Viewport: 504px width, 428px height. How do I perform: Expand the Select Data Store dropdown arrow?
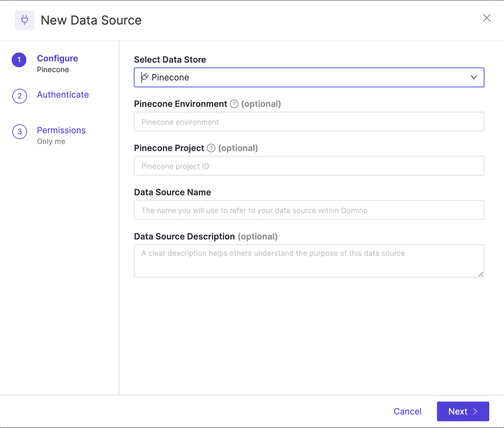pyautogui.click(x=474, y=77)
